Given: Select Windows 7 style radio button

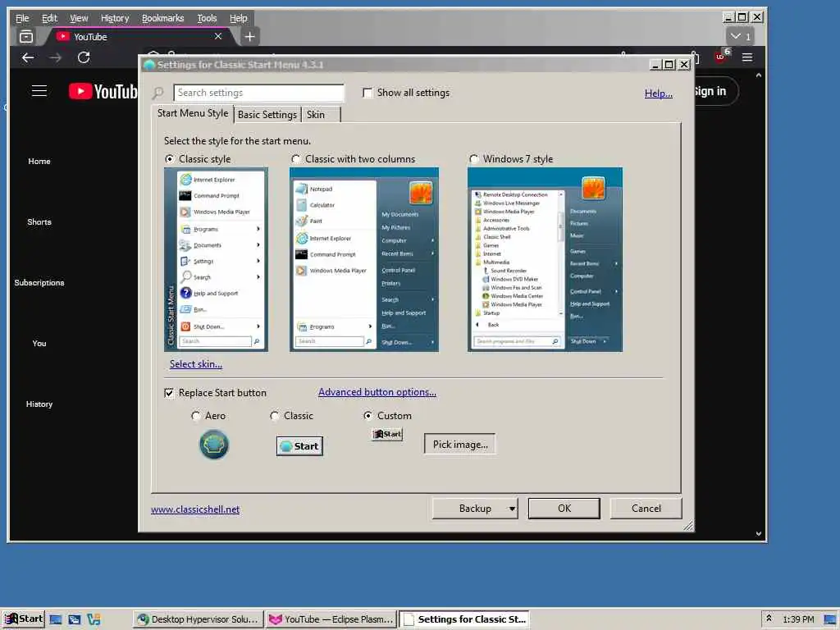Looking at the screenshot, I should 473,159.
